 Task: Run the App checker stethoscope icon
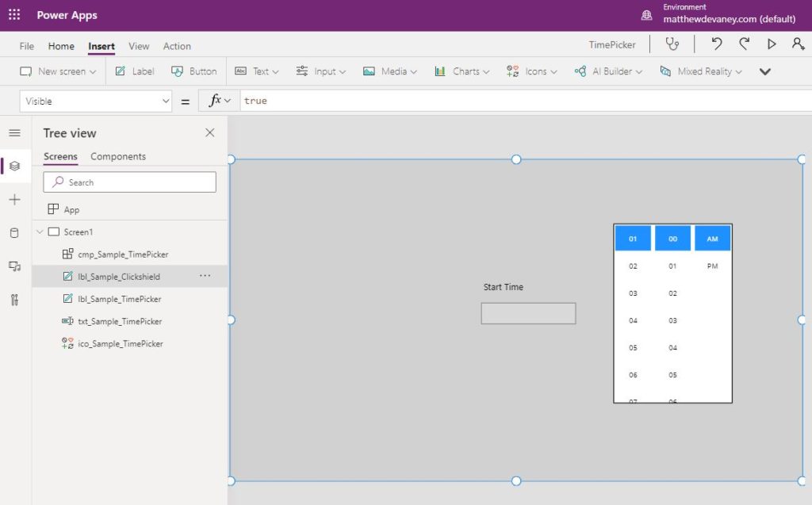tap(672, 44)
